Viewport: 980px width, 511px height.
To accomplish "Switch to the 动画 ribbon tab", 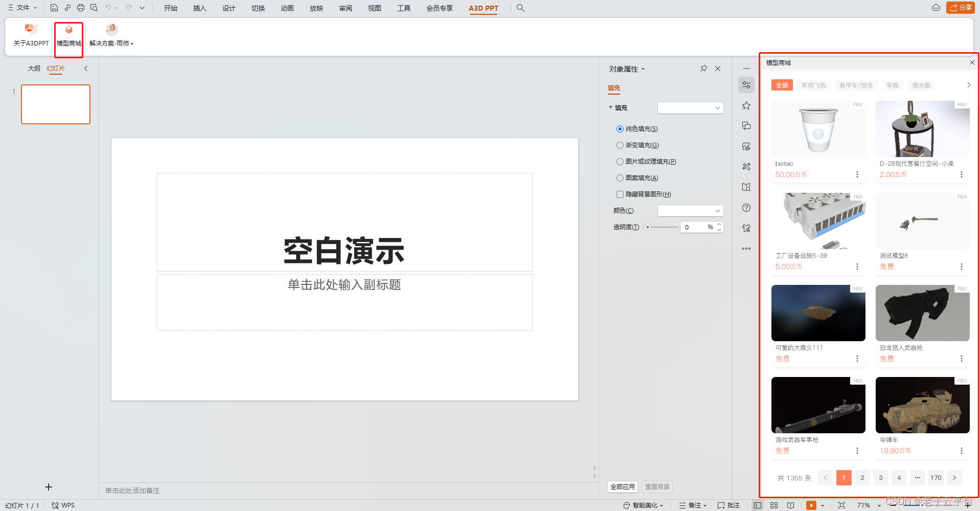I will coord(287,8).
